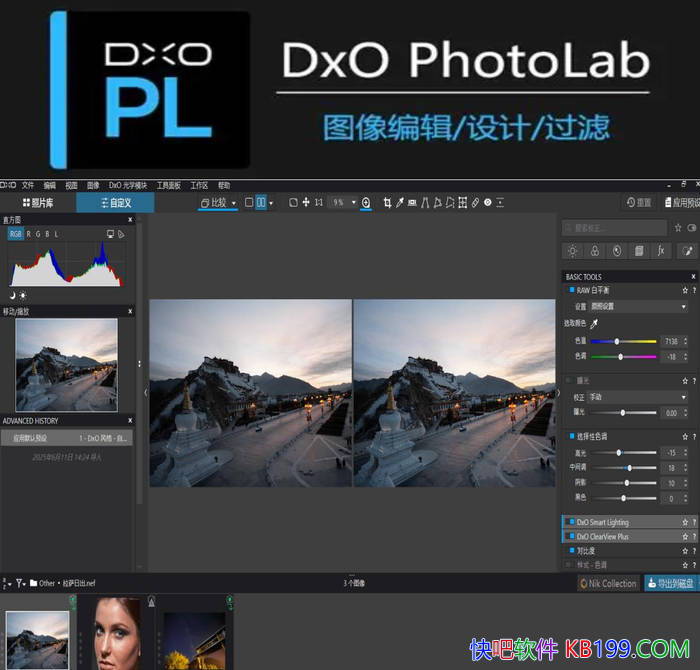The height and width of the screenshot is (670, 700).
Task: Open the 视图 menu
Action: 71,185
